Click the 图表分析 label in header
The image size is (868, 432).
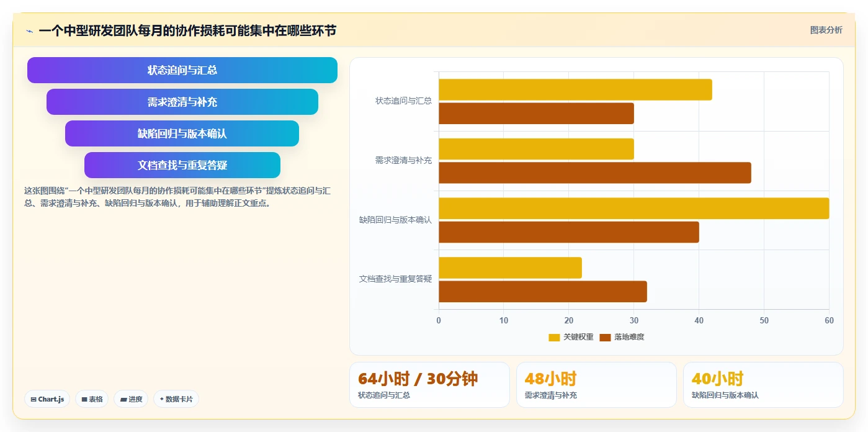pyautogui.click(x=826, y=30)
